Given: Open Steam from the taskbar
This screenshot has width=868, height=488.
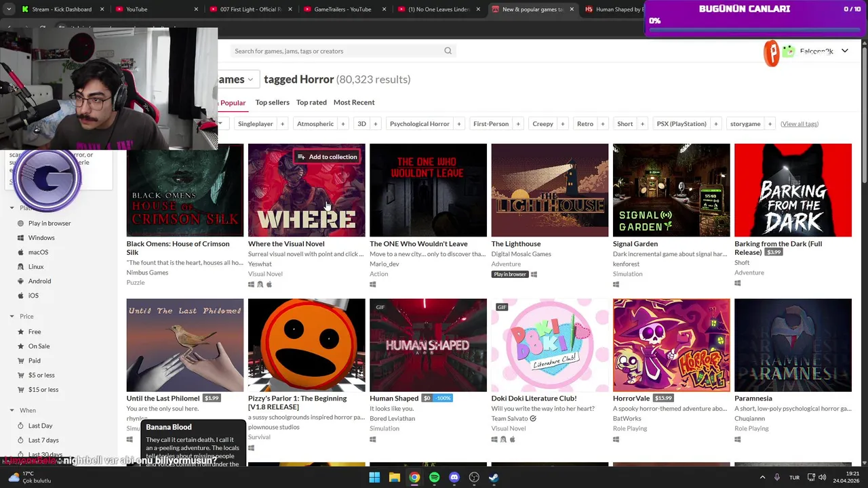Looking at the screenshot, I should 494,477.
